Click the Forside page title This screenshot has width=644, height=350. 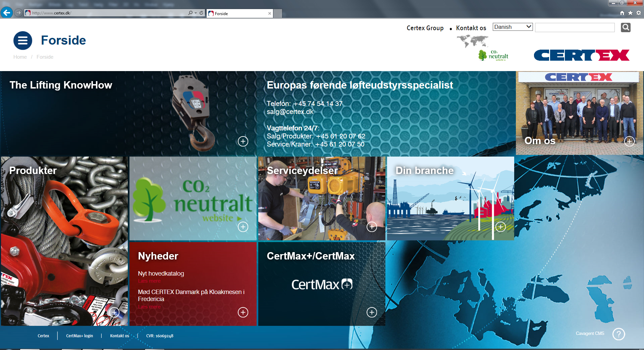click(63, 41)
